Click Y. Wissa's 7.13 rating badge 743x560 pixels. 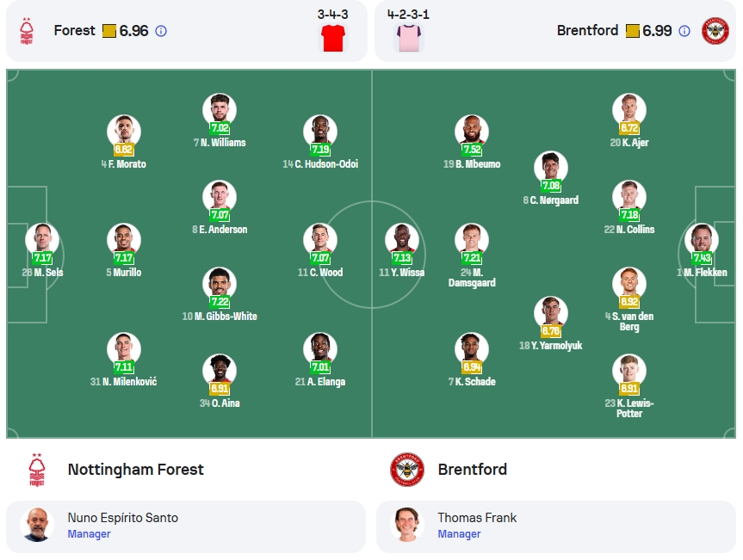[402, 257]
